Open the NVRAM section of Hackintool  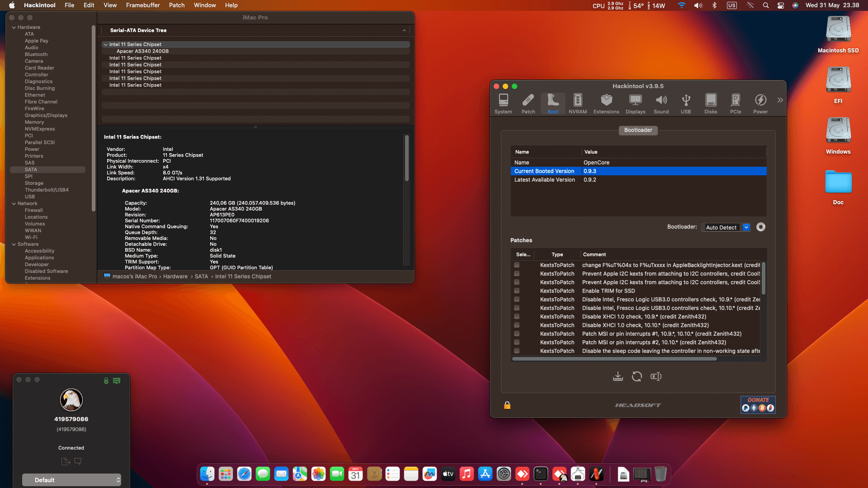coord(577,103)
